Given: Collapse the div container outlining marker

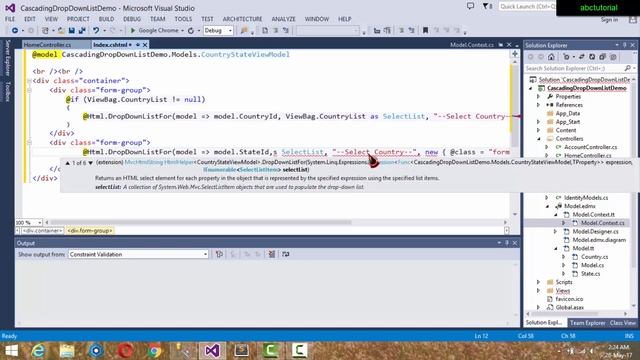Looking at the screenshot, I should tap(29, 81).
